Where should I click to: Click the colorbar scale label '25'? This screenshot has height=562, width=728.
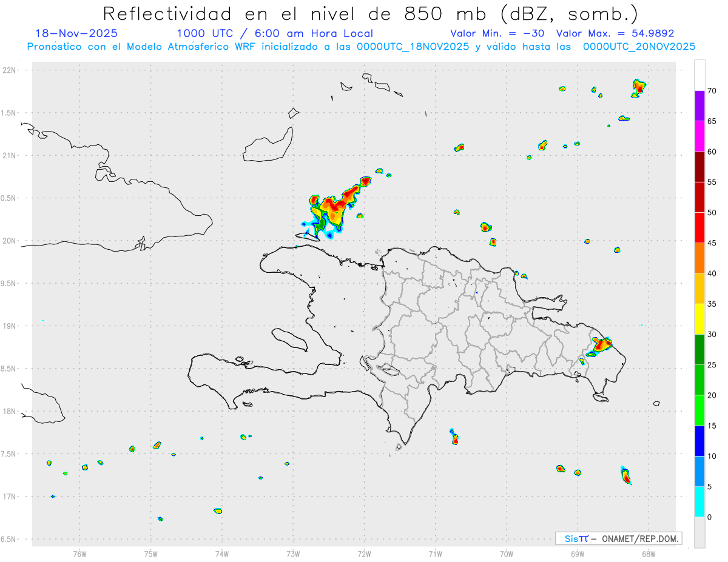(712, 365)
